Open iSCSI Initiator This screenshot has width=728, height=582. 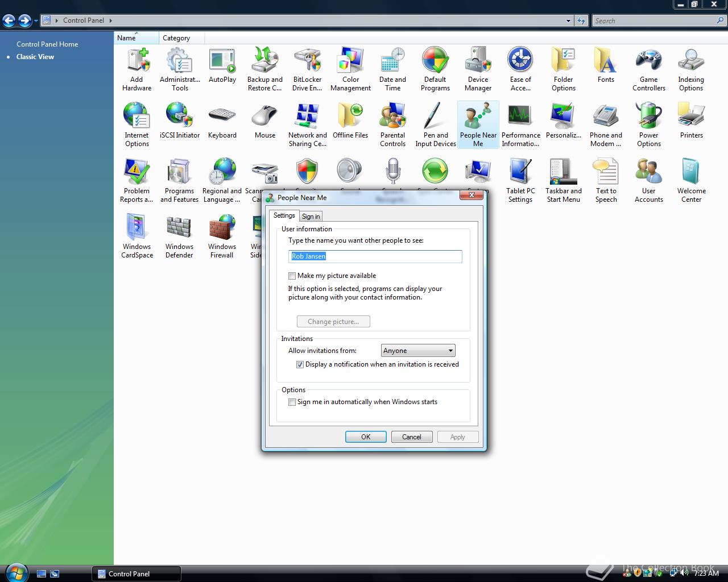180,121
